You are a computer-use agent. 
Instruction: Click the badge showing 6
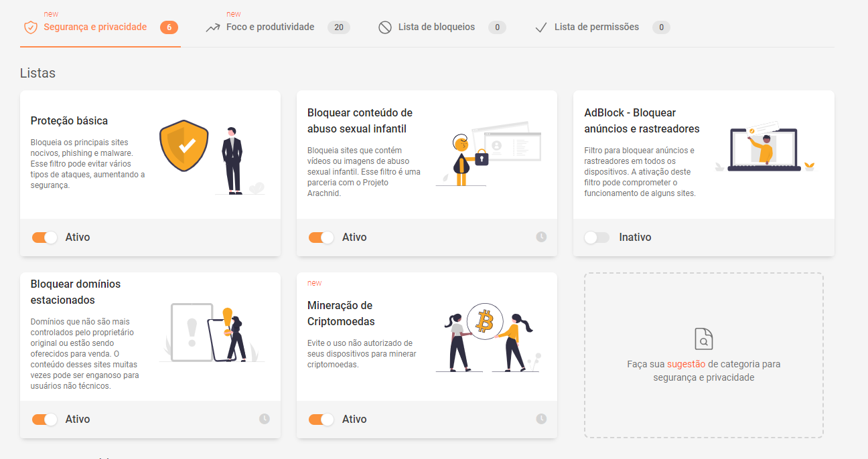coord(169,27)
